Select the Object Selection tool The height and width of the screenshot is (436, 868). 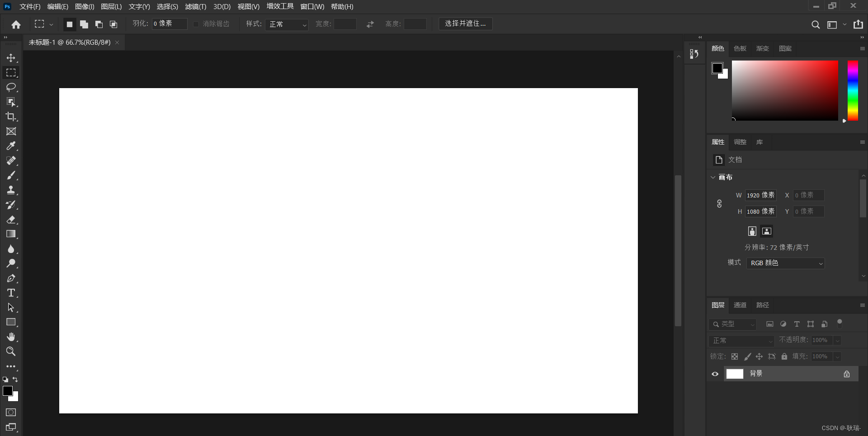[x=11, y=102]
